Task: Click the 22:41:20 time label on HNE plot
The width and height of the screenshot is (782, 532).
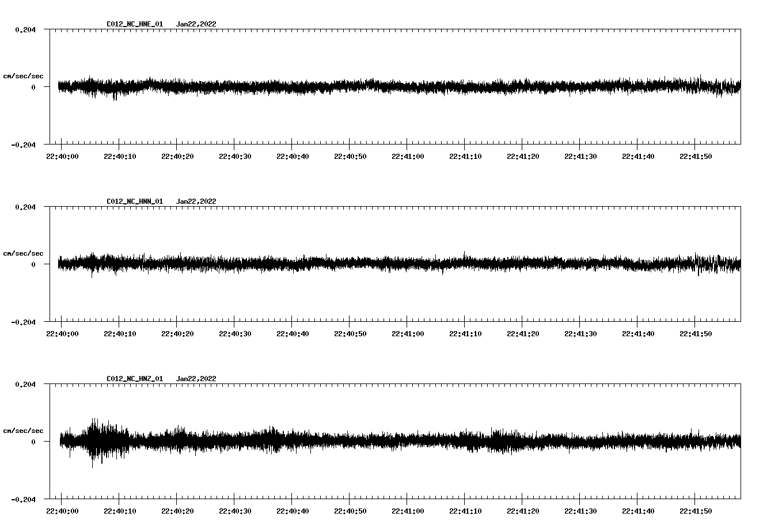Action: pos(523,157)
